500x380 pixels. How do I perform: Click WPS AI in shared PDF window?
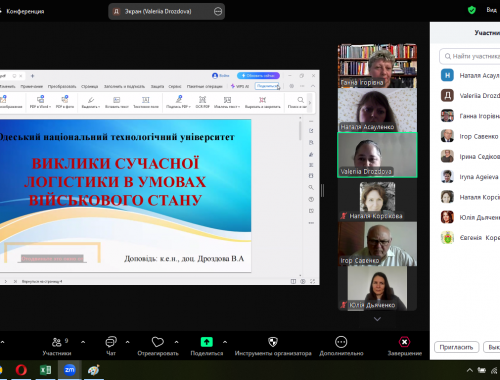240,86
